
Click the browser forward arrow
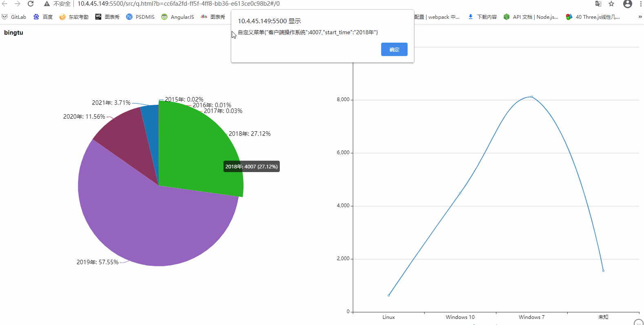[18, 4]
